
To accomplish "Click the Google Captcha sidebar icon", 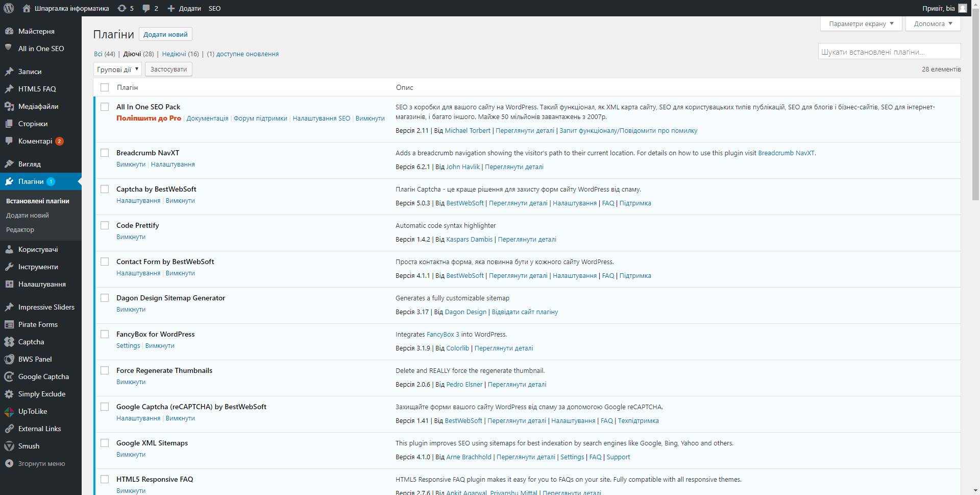I will [x=9, y=376].
